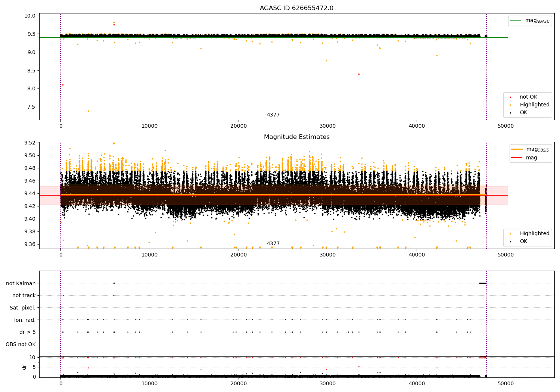Click the 4377 label in the top panel

coord(273,115)
